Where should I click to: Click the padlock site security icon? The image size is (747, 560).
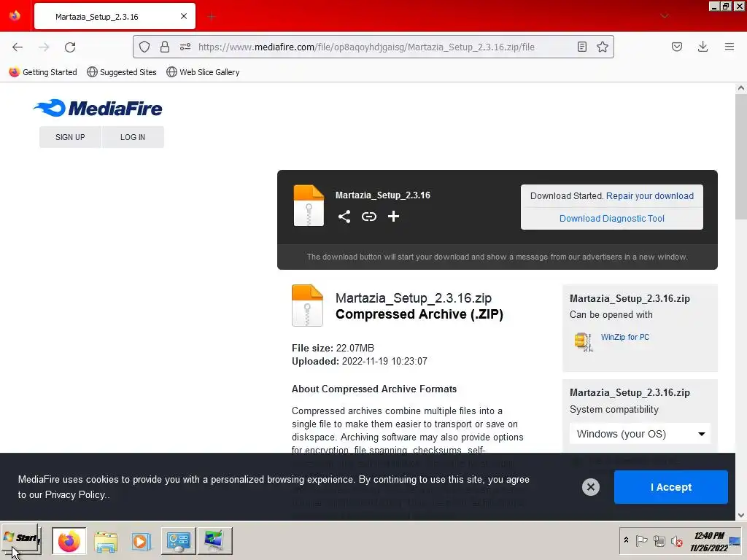click(165, 47)
